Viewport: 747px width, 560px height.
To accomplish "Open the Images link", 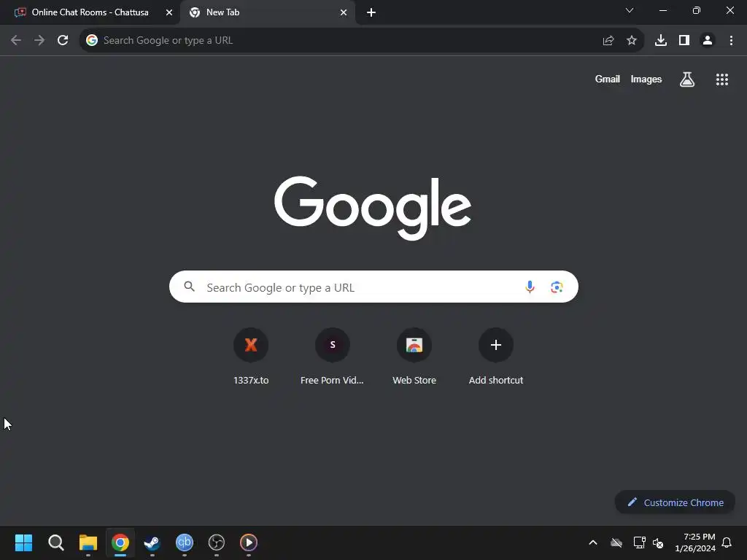I will pyautogui.click(x=646, y=79).
